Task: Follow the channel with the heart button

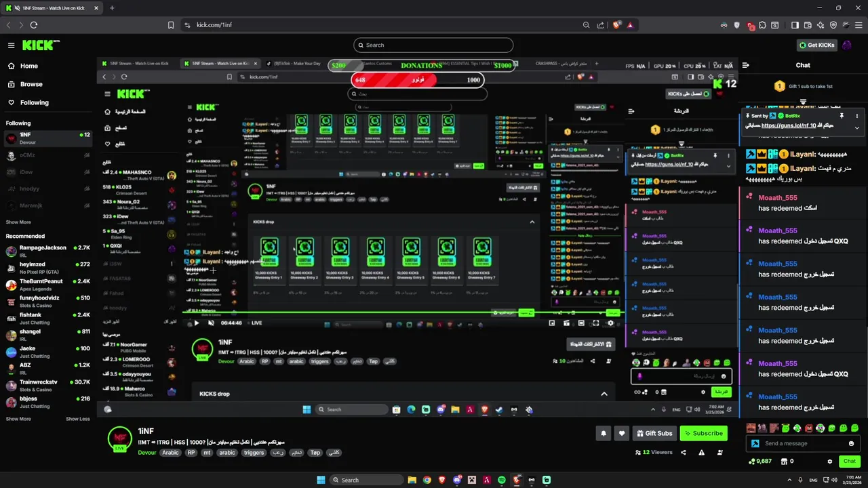Action: (621, 433)
